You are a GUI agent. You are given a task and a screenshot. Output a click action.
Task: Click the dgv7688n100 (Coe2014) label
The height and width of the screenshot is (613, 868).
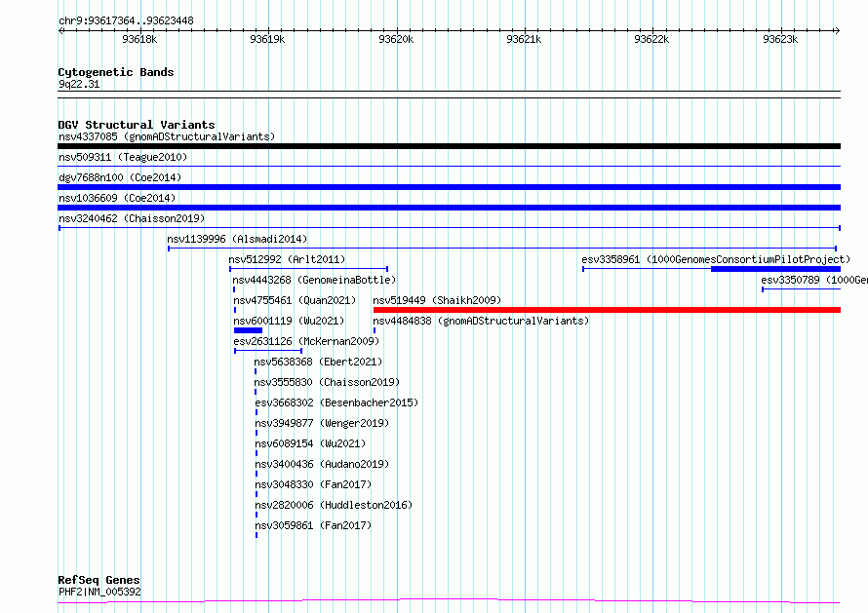120,177
